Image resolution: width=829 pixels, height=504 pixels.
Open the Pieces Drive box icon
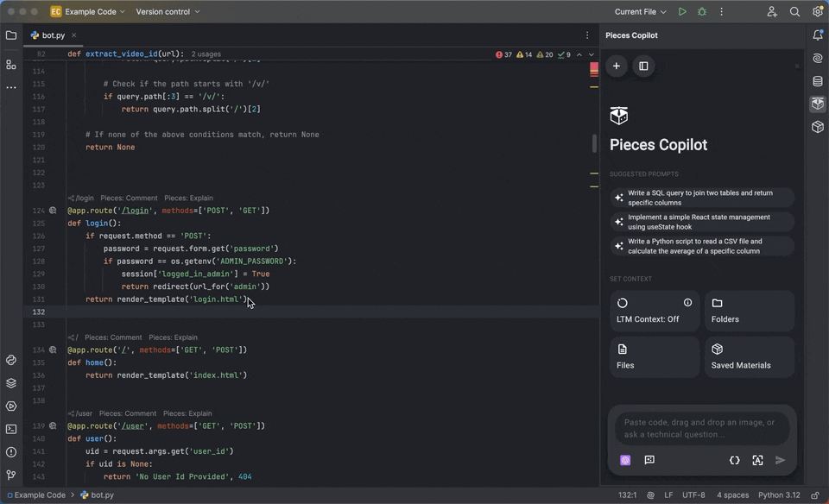(x=818, y=127)
